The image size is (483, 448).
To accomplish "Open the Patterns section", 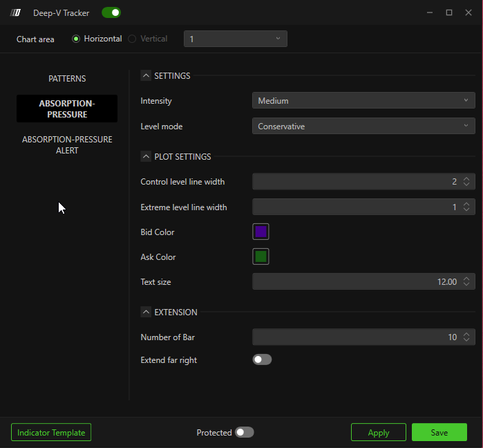I will pos(67,79).
